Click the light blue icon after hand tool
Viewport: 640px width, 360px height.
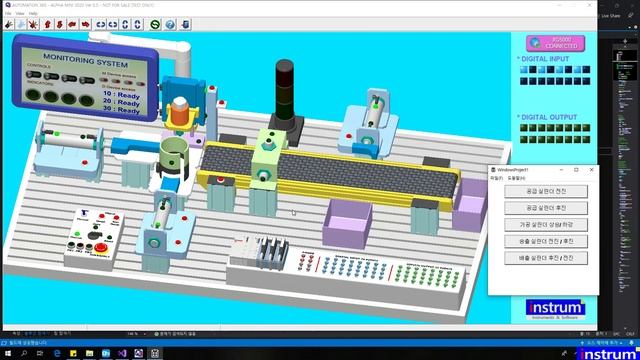pyautogui.click(x=21, y=24)
